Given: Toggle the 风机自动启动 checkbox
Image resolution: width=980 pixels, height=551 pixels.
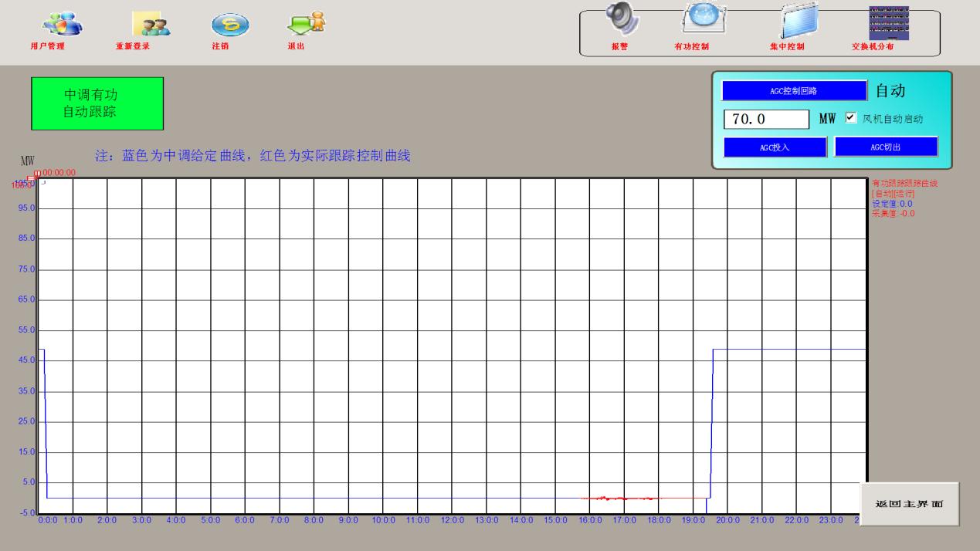Looking at the screenshot, I should coord(851,118).
